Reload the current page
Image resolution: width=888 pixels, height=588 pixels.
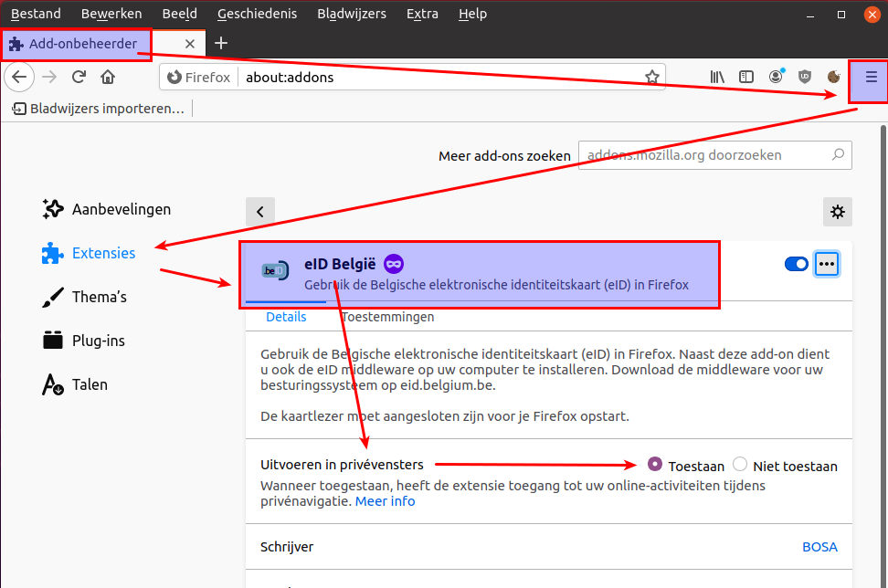tap(79, 77)
